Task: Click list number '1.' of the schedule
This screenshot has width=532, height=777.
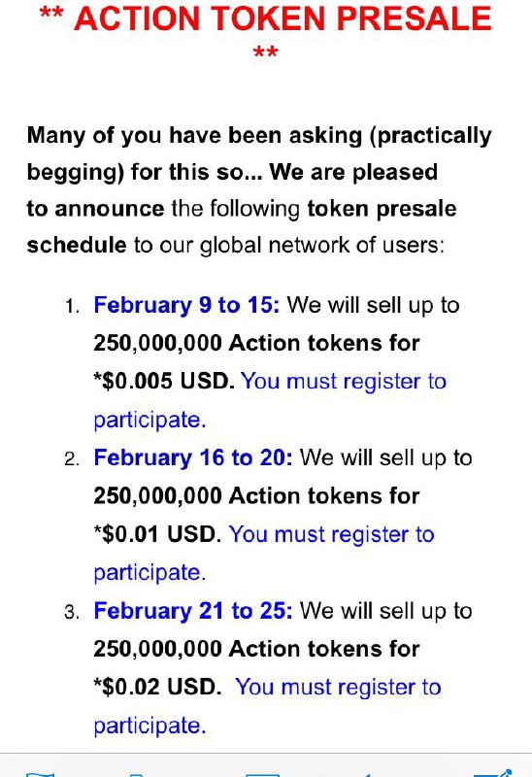Action: click(x=72, y=307)
